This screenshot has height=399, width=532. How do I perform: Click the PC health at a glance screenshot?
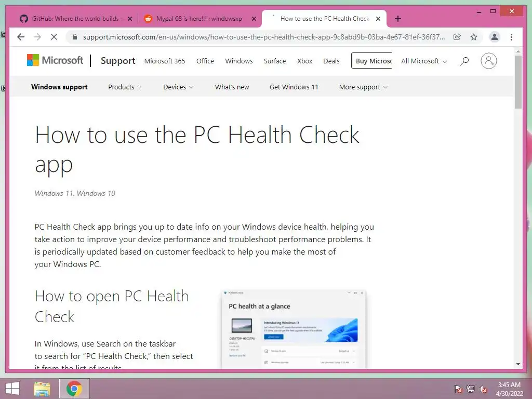(294, 329)
